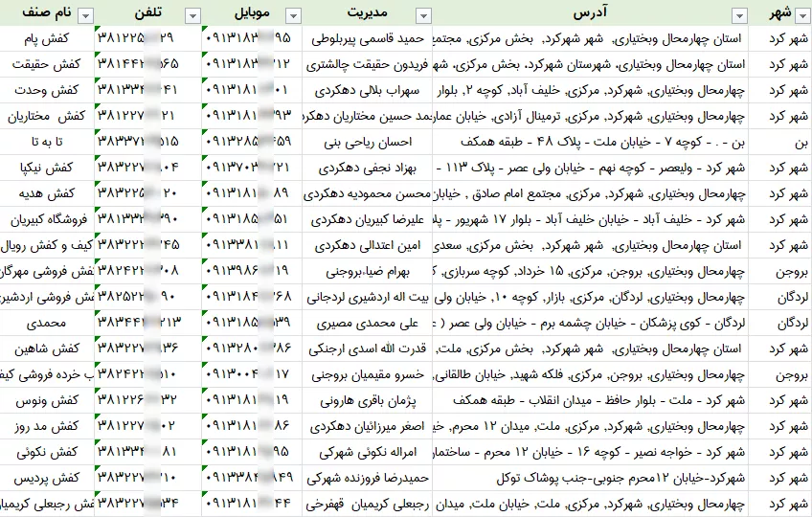The height and width of the screenshot is (517, 812).
Task: Select cell کفش مد روز
Action: [47, 426]
